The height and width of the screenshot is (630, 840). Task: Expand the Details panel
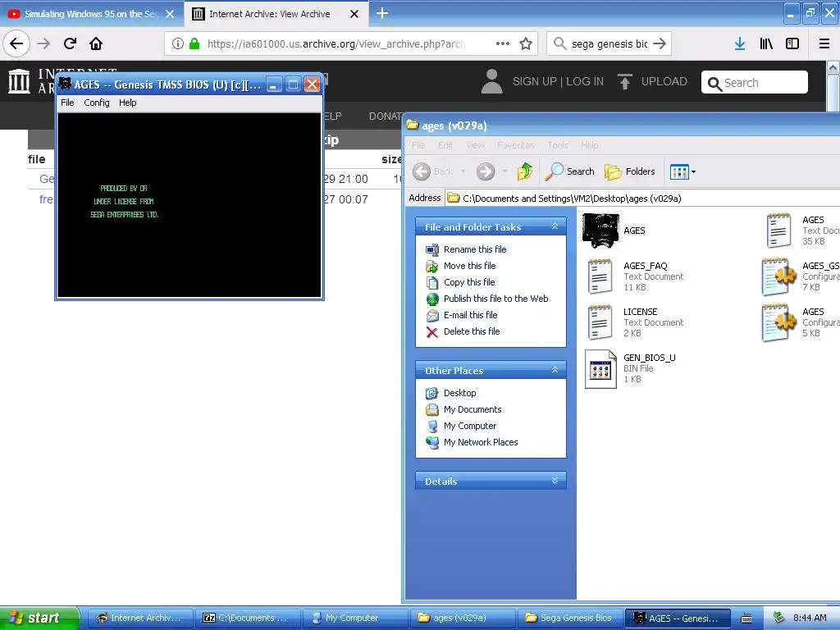point(555,481)
